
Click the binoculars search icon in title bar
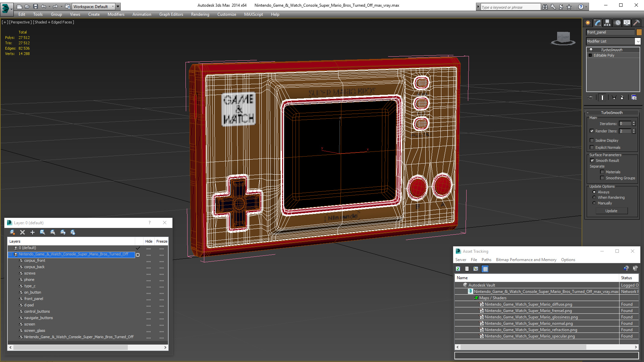[x=545, y=7]
